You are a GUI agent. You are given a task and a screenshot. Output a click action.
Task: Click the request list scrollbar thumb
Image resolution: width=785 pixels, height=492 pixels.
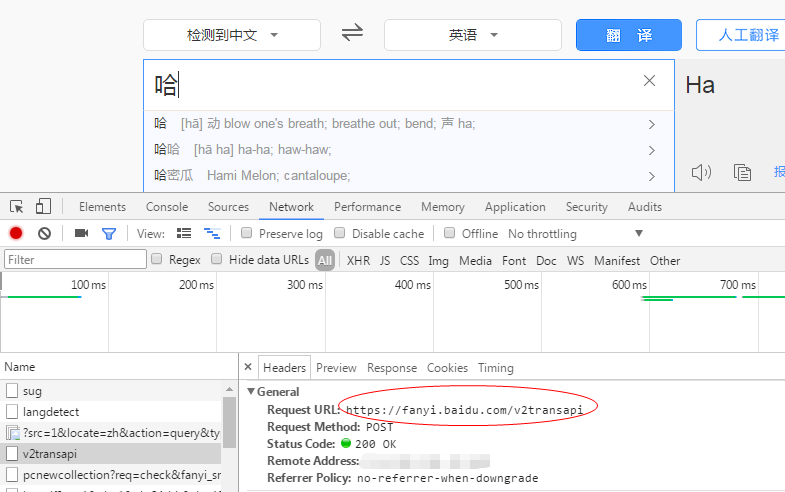pos(229,422)
